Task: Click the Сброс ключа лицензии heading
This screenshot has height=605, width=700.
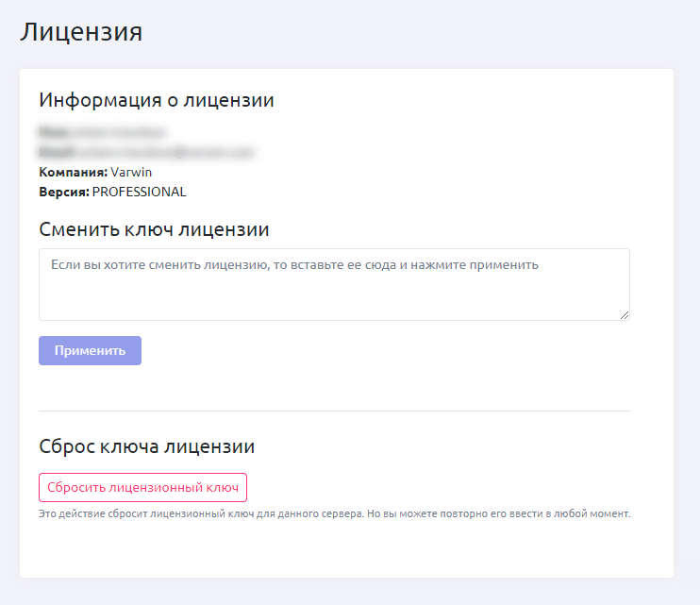Action: pos(146,446)
